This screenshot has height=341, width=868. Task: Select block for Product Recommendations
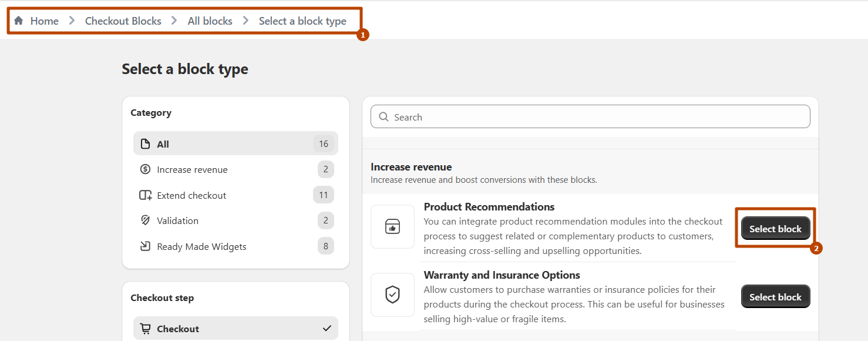point(775,229)
